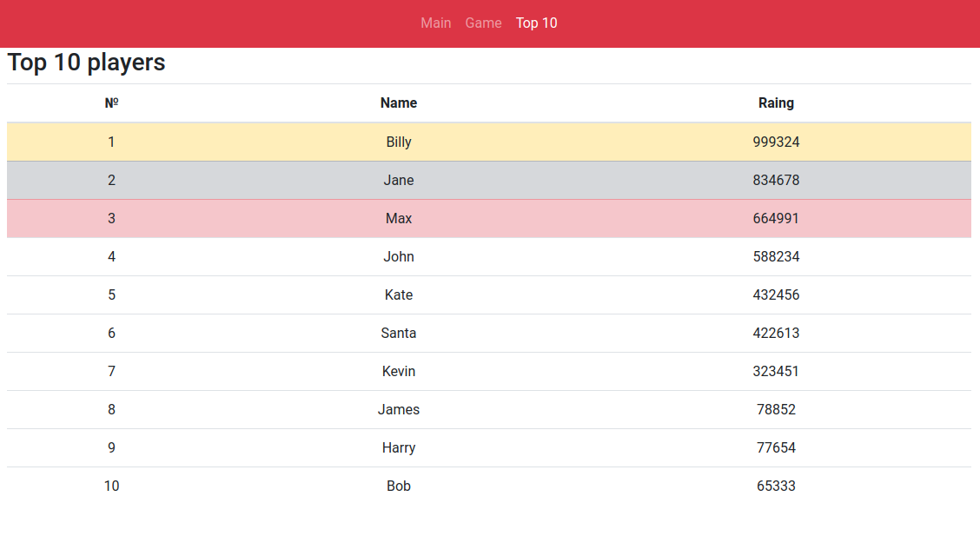The width and height of the screenshot is (980, 536).
Task: Click player name Santa
Action: pos(399,333)
